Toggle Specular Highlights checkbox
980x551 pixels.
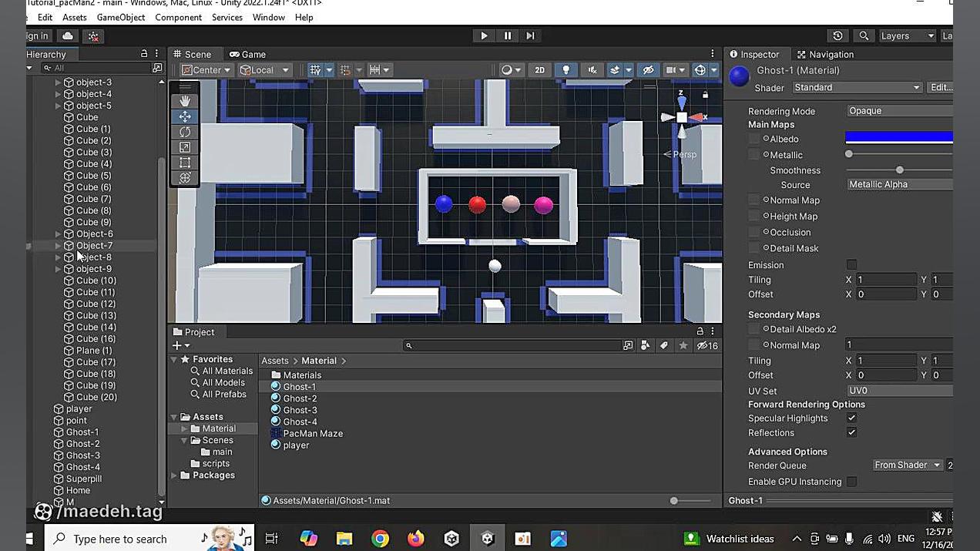(851, 418)
